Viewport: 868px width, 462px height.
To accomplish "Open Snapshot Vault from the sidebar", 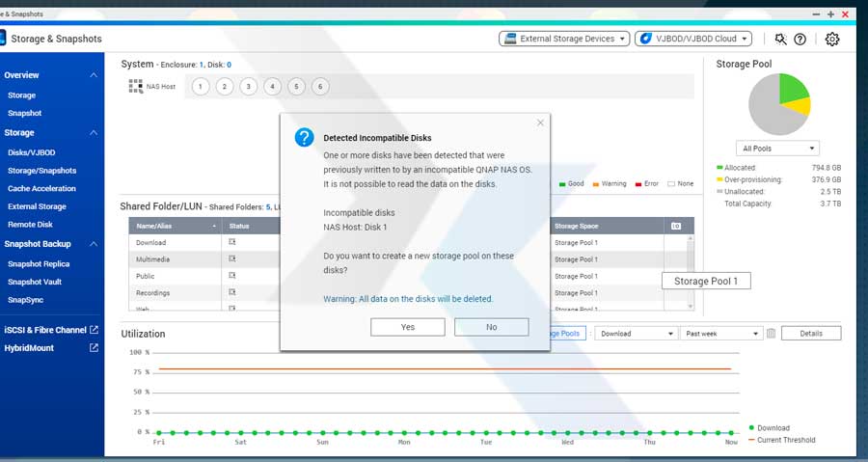I will coord(35,282).
